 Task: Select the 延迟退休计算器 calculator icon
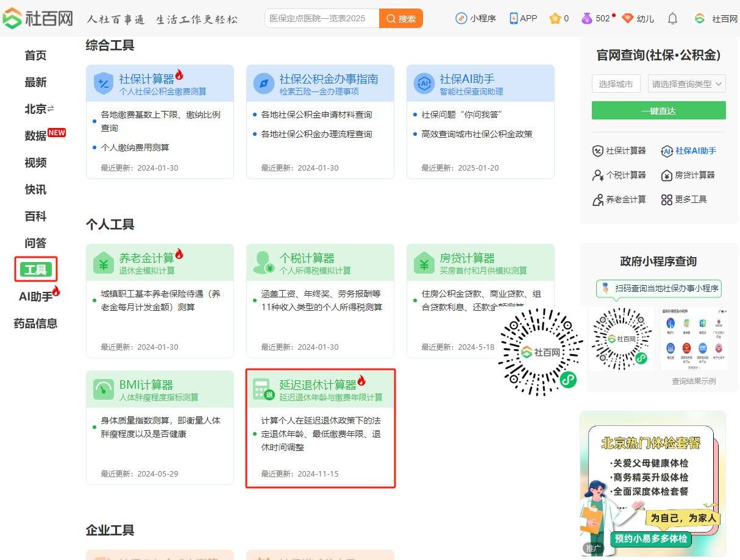pyautogui.click(x=263, y=389)
